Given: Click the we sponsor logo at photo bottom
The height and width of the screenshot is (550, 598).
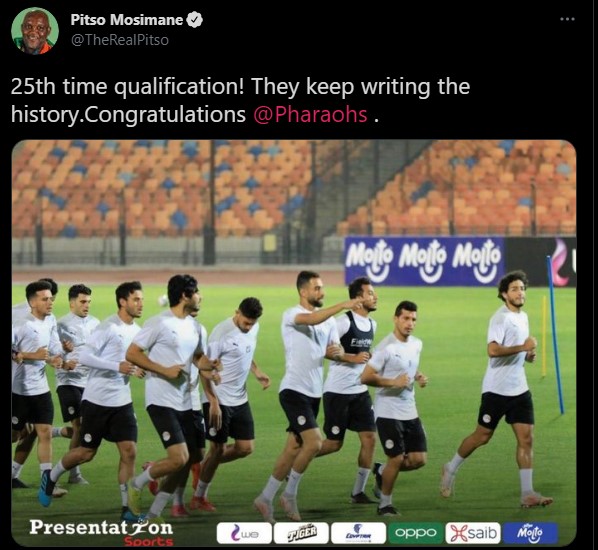Looking at the screenshot, I should pos(244,533).
